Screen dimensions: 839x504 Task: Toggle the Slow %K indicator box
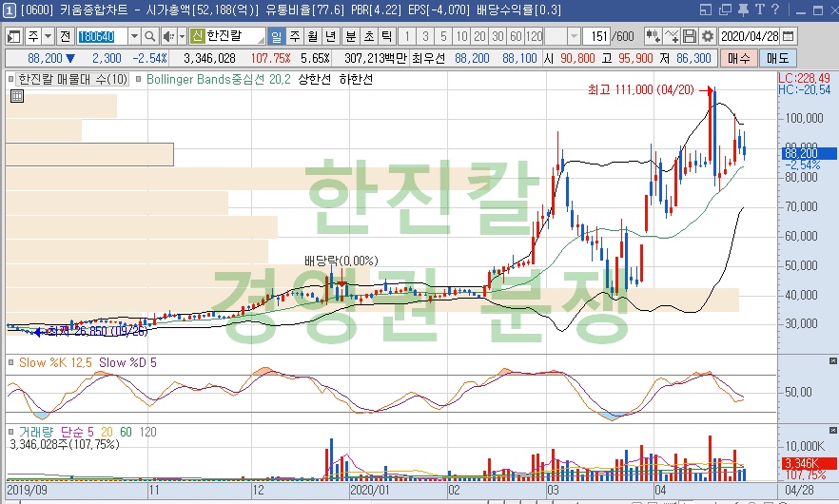coord(10,362)
